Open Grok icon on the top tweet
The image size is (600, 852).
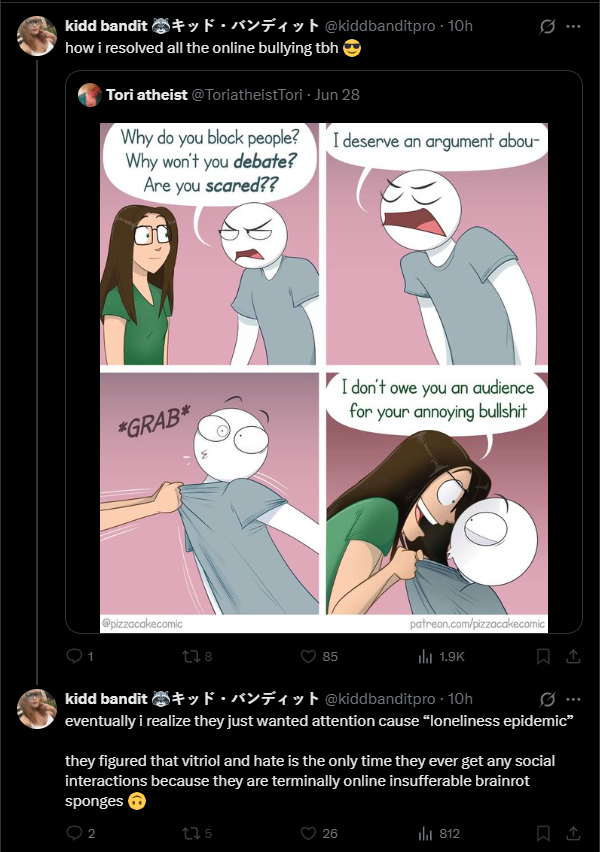547,26
